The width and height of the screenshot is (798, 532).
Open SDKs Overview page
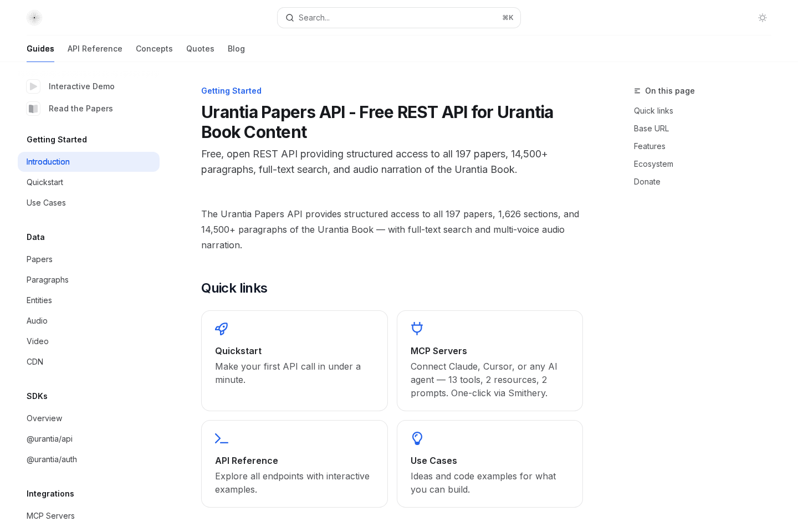[x=44, y=418]
